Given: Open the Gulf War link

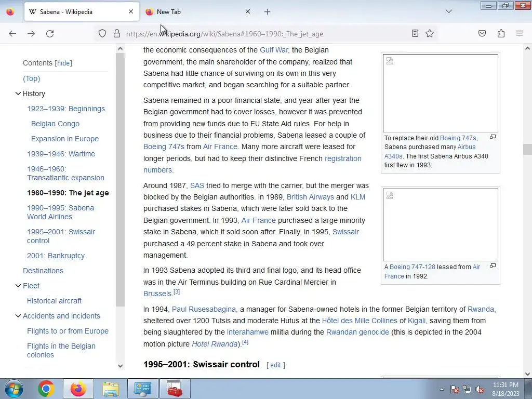Looking at the screenshot, I should pyautogui.click(x=274, y=50).
